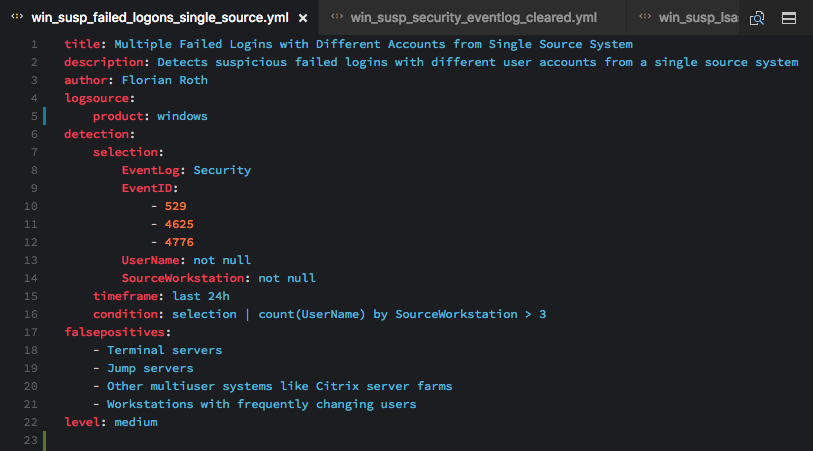Click the code icon on the win_susp_lsa tab
The height and width of the screenshot is (451, 813).
point(645,17)
